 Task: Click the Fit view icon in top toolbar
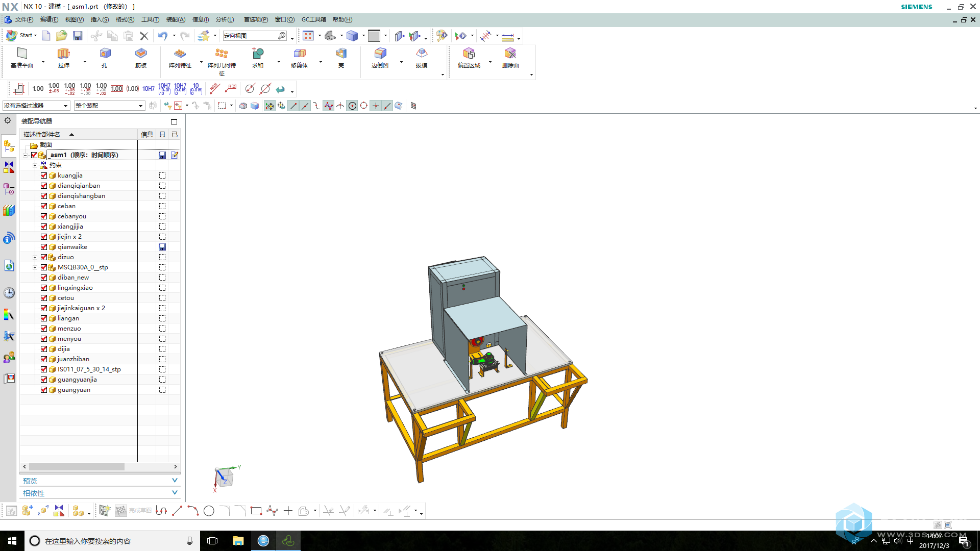[x=308, y=36]
